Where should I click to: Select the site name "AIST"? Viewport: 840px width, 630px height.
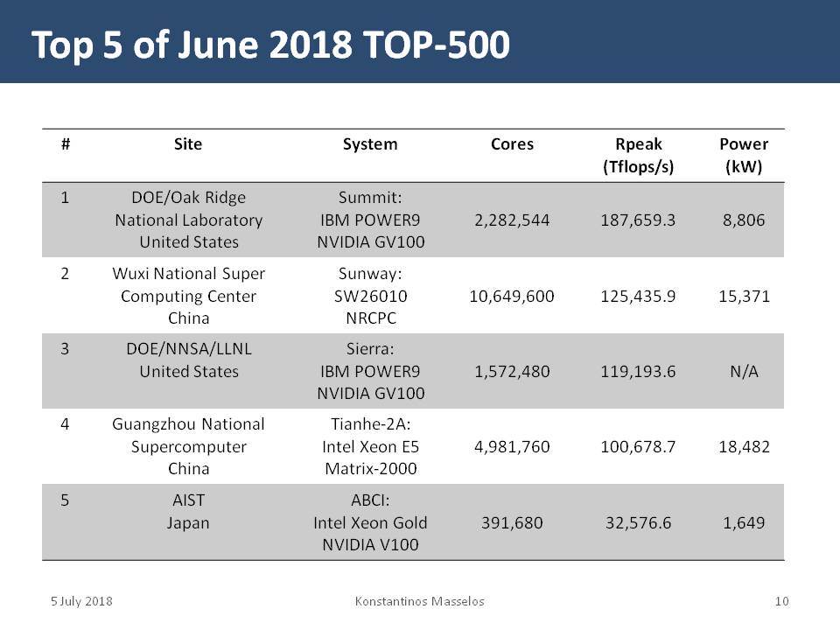pos(189,500)
